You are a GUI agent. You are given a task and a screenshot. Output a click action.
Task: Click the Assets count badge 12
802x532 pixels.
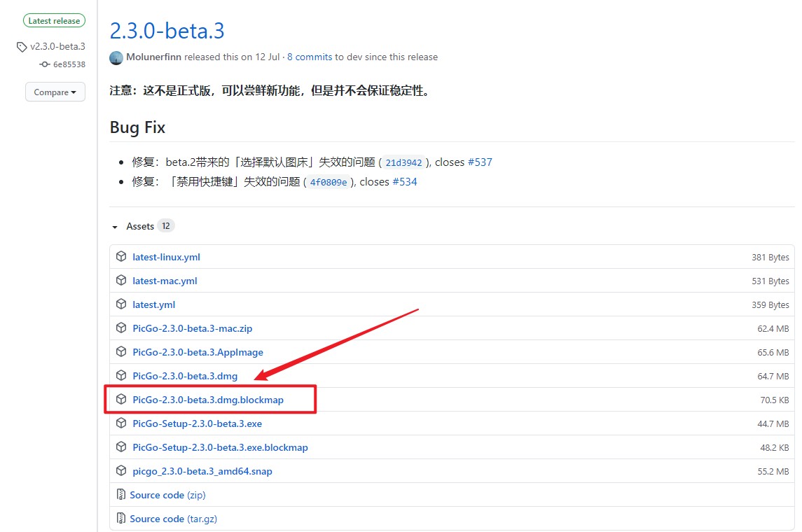(x=166, y=226)
